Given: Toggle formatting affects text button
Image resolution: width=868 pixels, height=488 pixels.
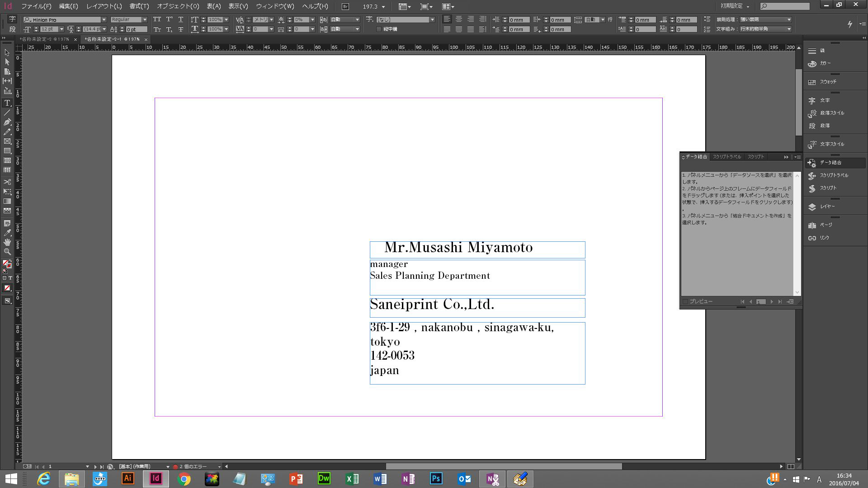Looking at the screenshot, I should [10, 278].
